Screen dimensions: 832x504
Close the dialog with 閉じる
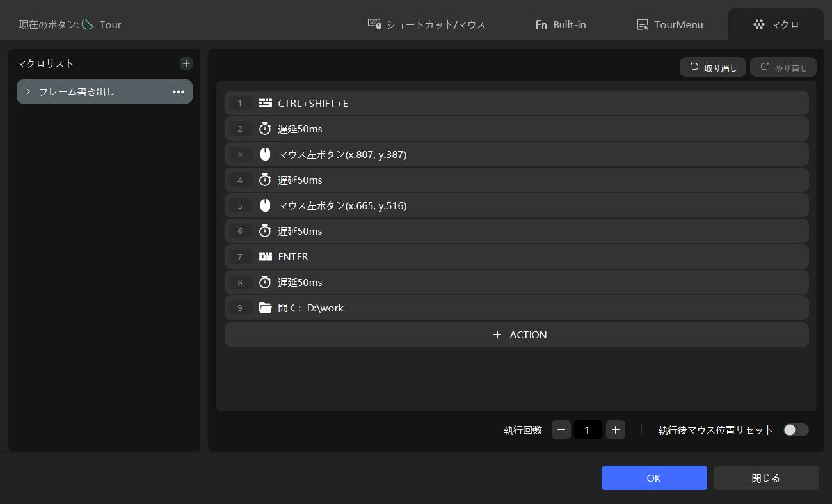pyautogui.click(x=766, y=478)
